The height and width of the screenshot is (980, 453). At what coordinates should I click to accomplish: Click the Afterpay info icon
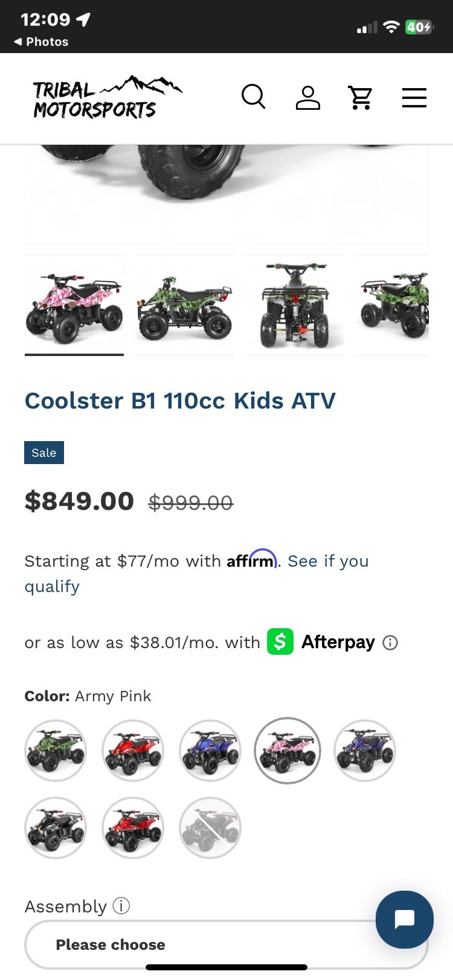pyautogui.click(x=391, y=643)
